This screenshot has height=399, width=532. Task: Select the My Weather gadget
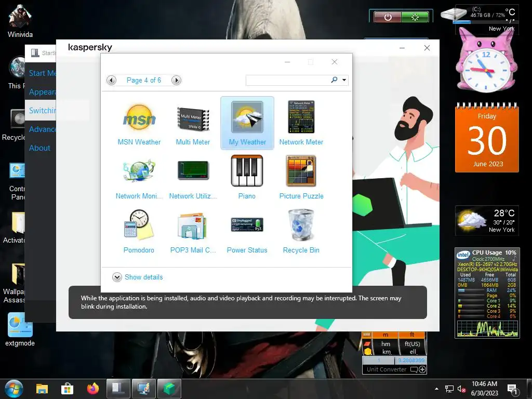click(x=247, y=123)
